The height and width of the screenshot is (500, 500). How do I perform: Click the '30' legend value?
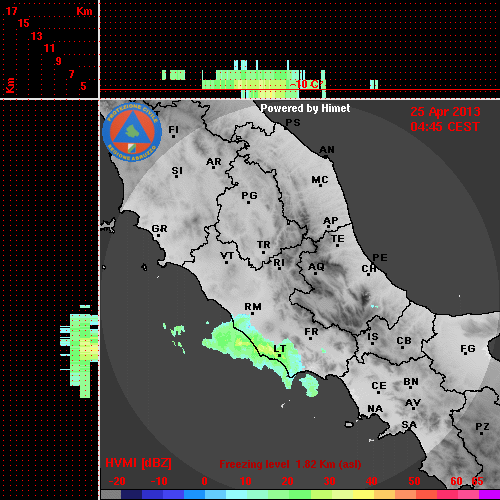[x=329, y=481]
